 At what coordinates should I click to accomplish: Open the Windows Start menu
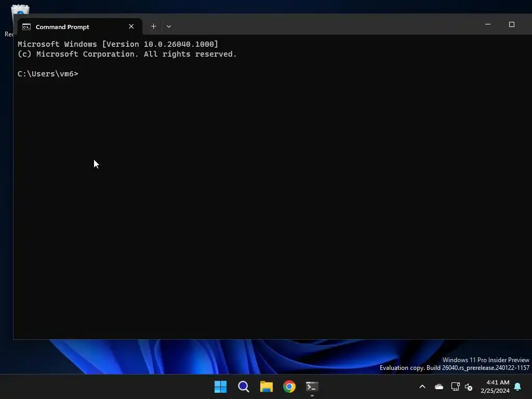pyautogui.click(x=220, y=387)
